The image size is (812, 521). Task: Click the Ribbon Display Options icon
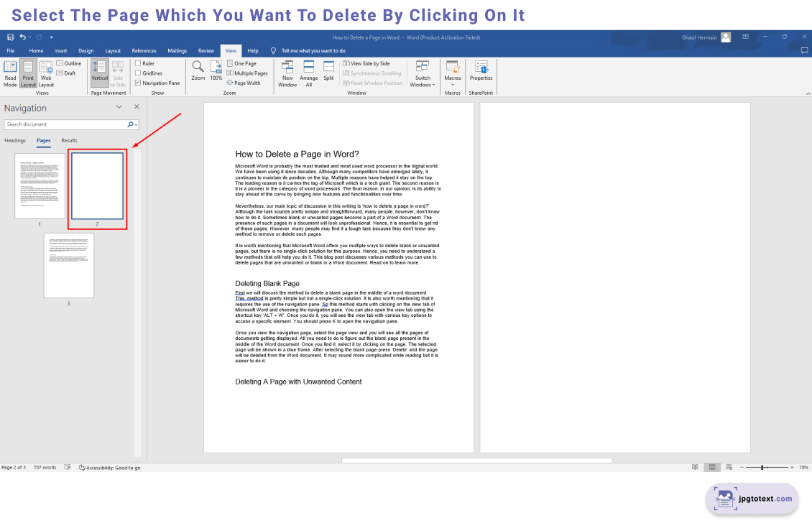pyautogui.click(x=746, y=37)
